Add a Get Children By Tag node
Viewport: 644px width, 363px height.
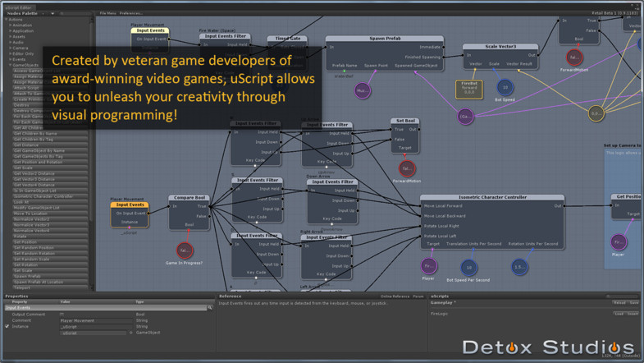(x=50, y=139)
